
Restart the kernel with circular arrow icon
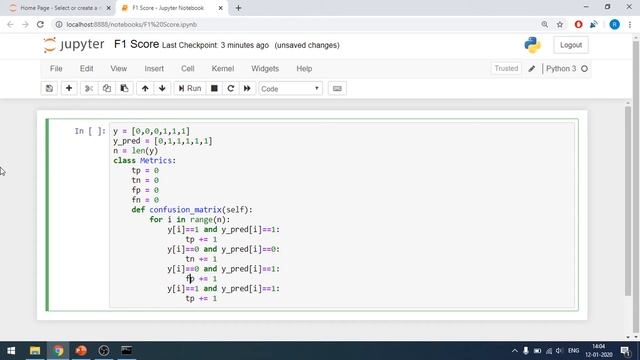coord(231,89)
